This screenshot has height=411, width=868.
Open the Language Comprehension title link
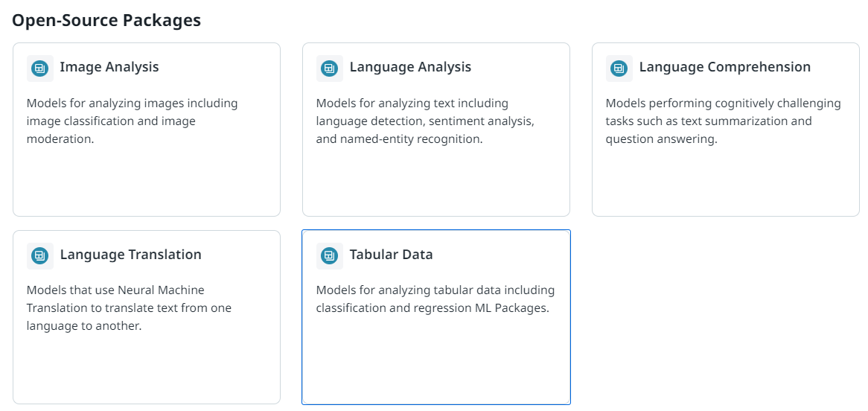(x=724, y=67)
